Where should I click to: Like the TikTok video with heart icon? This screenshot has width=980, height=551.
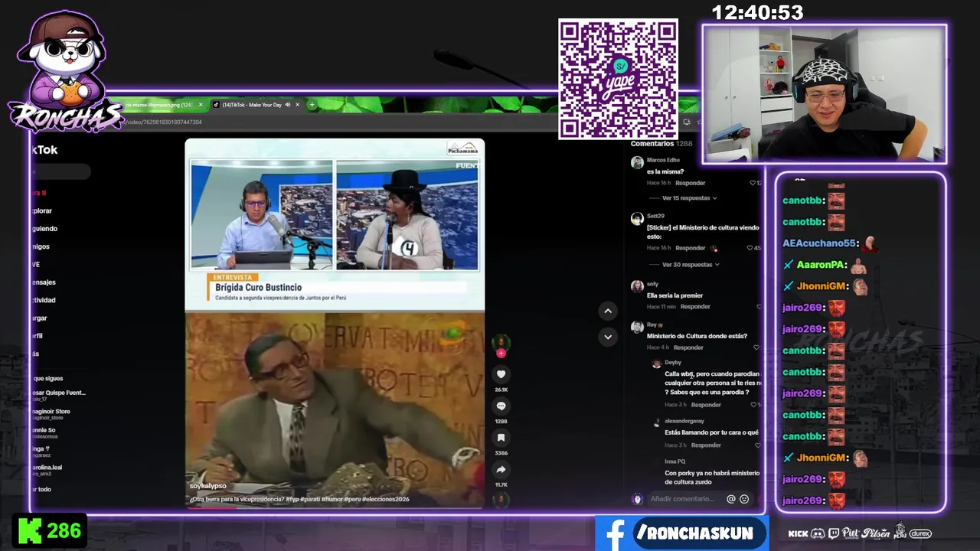click(501, 374)
